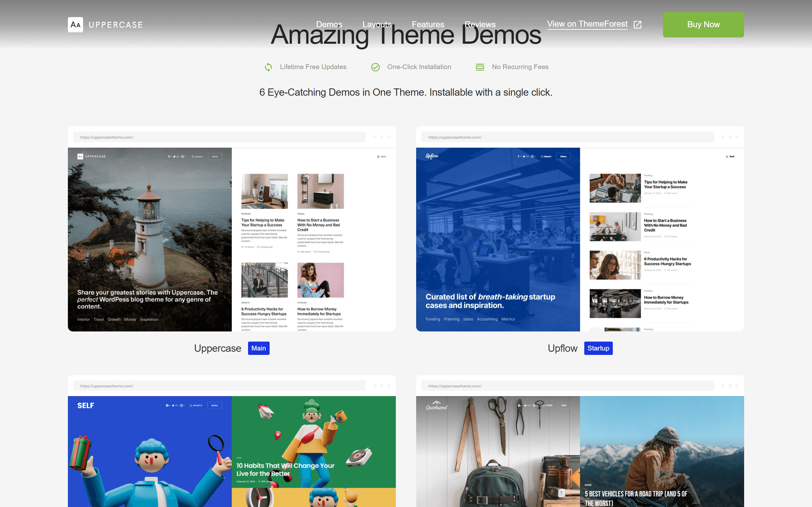The image size is (812, 507).
Task: Switch to the Features section via the nav
Action: tap(428, 24)
